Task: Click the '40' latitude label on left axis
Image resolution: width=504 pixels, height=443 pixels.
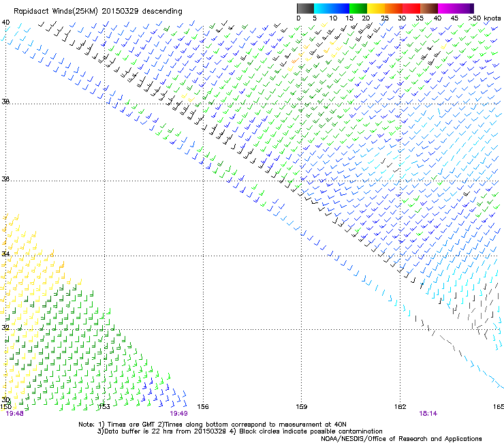Action: (5, 22)
